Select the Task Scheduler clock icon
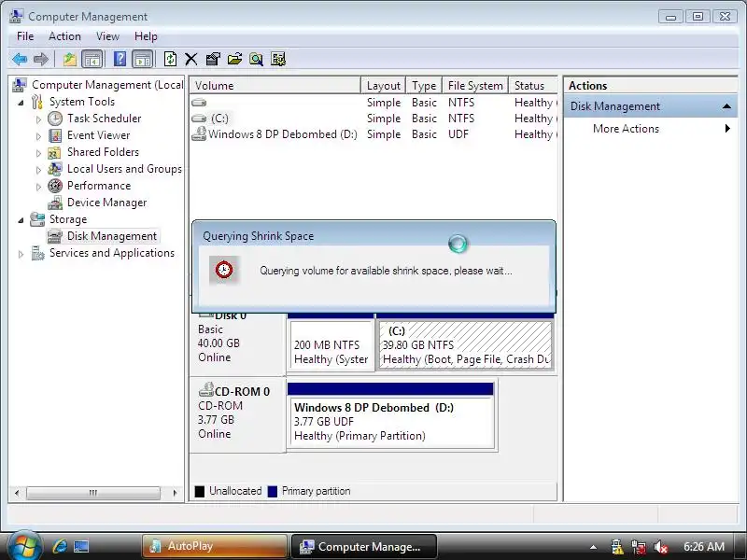This screenshot has width=747, height=560. point(55,119)
